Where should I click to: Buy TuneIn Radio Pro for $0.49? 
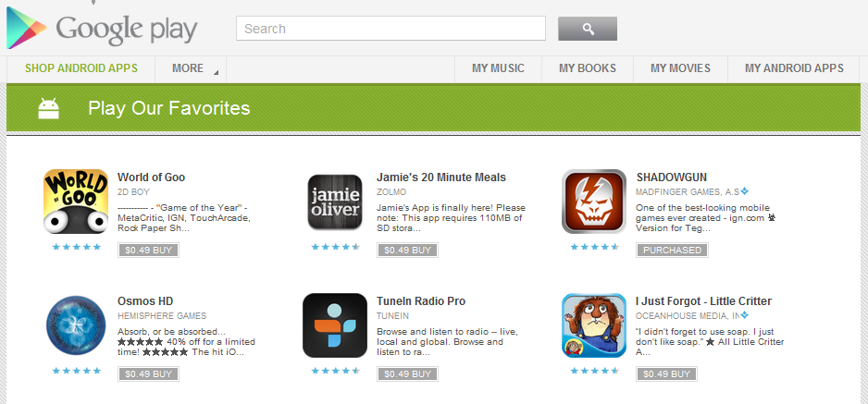pos(407,374)
